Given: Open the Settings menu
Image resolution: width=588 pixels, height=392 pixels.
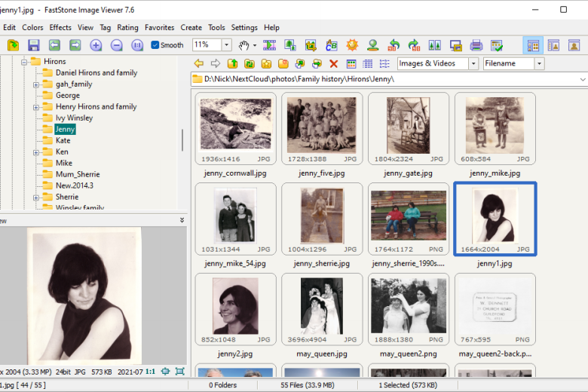Looking at the screenshot, I should (244, 27).
